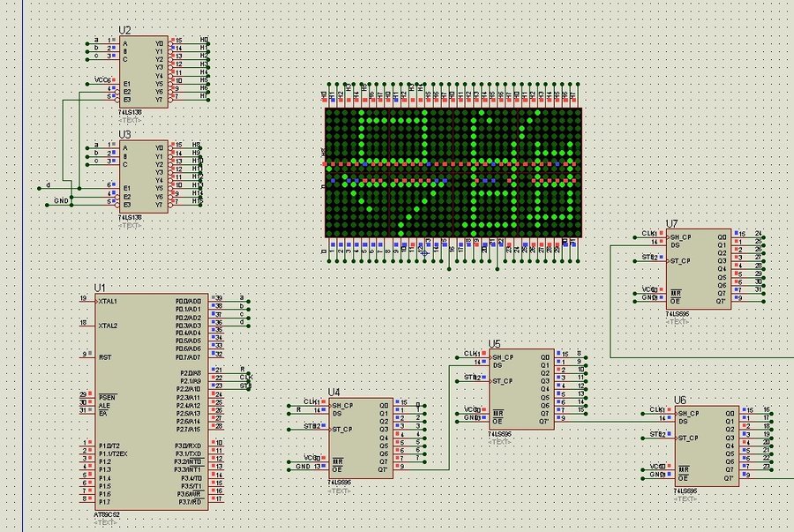Image resolution: width=794 pixels, height=532 pixels.
Task: Select the ST_CP pin on U5
Action: [500, 381]
